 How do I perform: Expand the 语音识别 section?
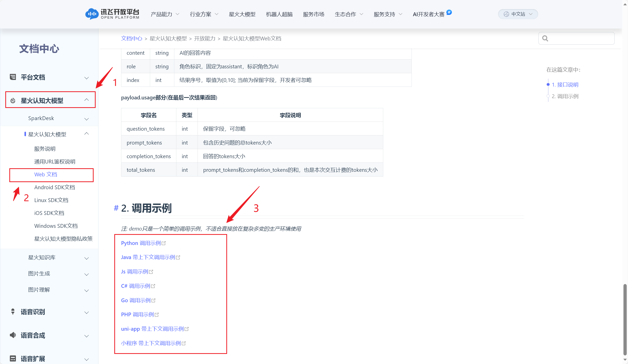[x=87, y=313]
